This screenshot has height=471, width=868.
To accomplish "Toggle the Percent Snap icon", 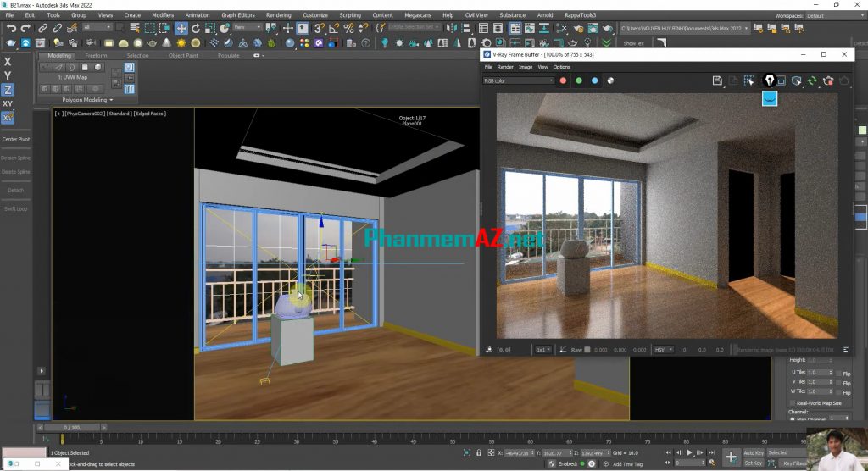I will pos(348,28).
